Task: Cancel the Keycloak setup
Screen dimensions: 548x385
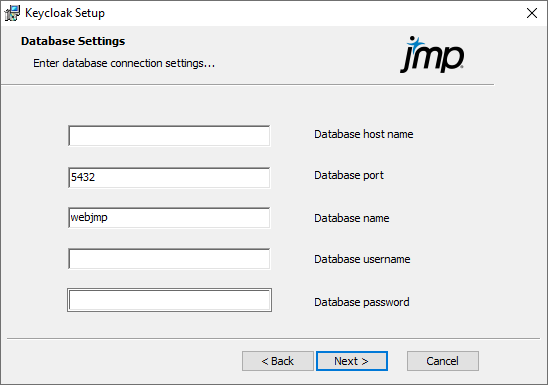Action: pos(443,361)
